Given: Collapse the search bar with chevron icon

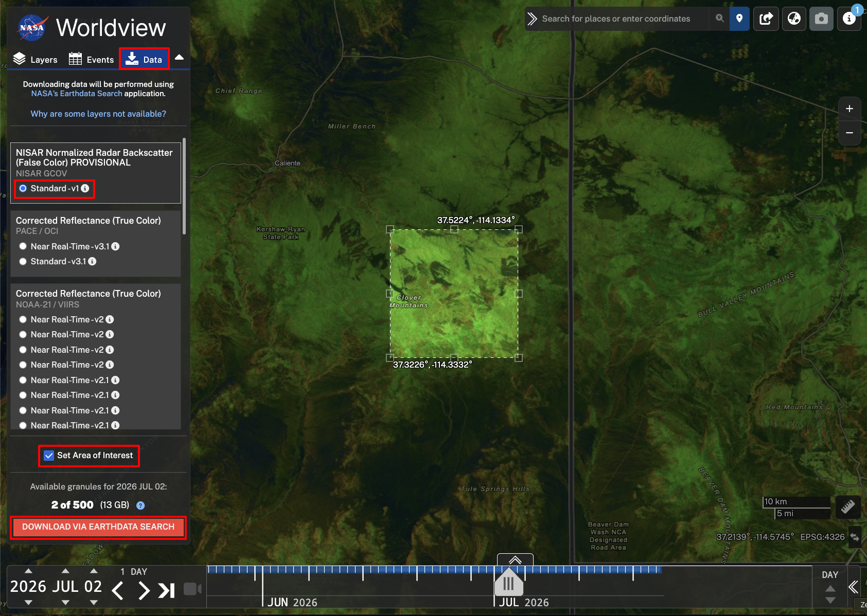Looking at the screenshot, I should click(x=533, y=19).
